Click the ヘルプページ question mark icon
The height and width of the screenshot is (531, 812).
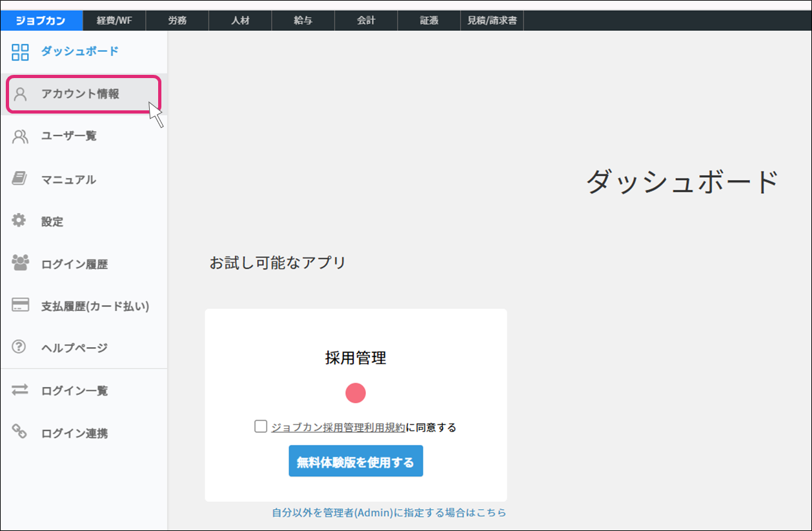coord(19,347)
